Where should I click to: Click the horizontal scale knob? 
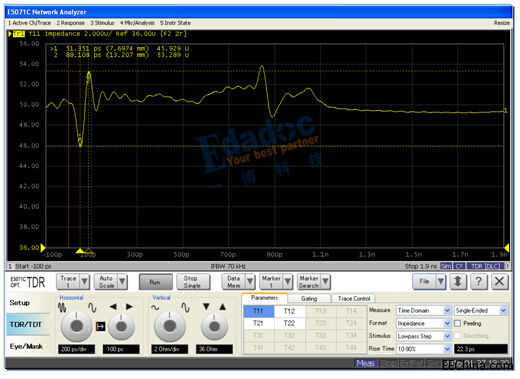[x=76, y=326]
